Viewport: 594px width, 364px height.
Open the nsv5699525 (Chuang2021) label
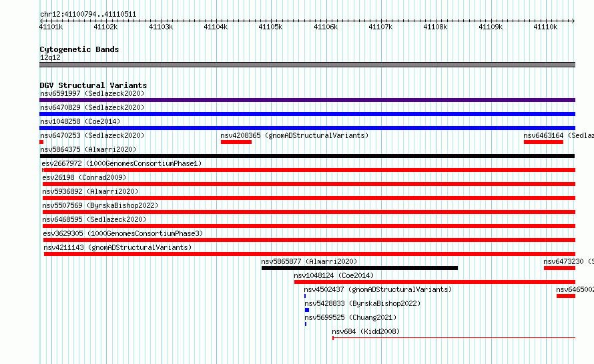(x=350, y=317)
